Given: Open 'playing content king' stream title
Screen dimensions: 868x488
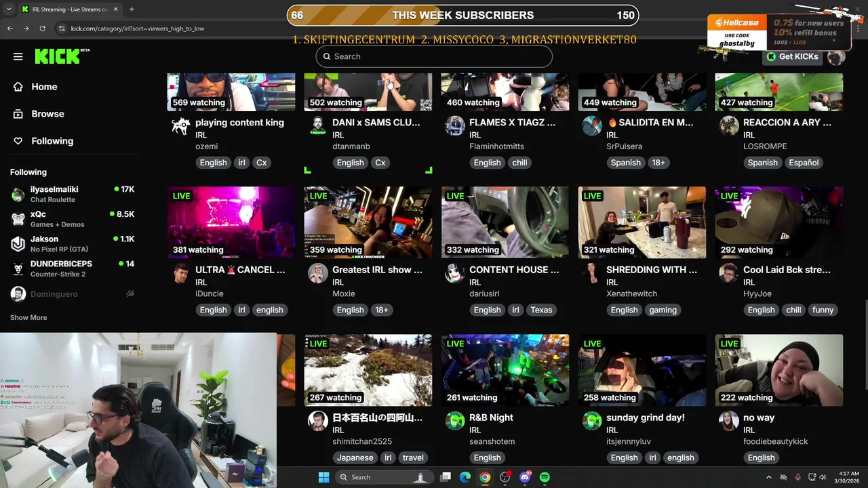Looking at the screenshot, I should tap(239, 123).
